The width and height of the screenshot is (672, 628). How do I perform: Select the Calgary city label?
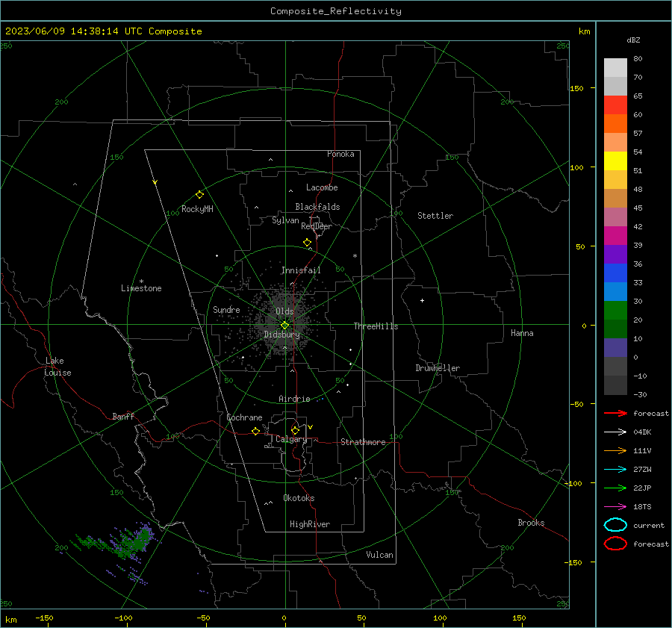[291, 439]
